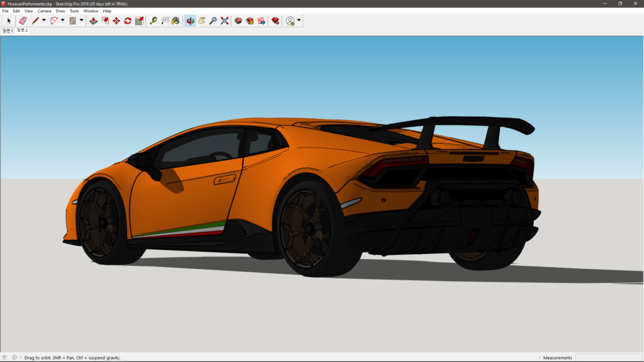Select the Eraser tool
Viewport: 644px width, 362px height.
[x=23, y=21]
